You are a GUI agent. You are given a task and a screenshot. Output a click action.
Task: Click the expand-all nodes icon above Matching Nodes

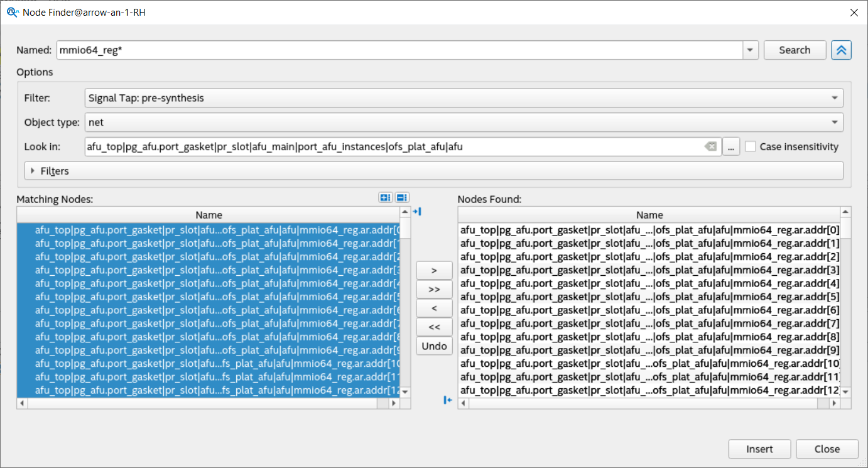386,198
